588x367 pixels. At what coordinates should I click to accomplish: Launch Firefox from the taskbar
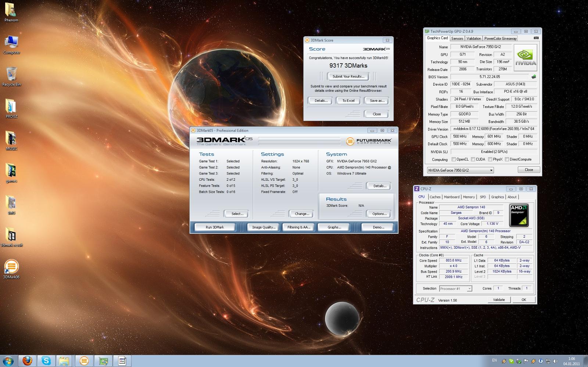pos(27,361)
